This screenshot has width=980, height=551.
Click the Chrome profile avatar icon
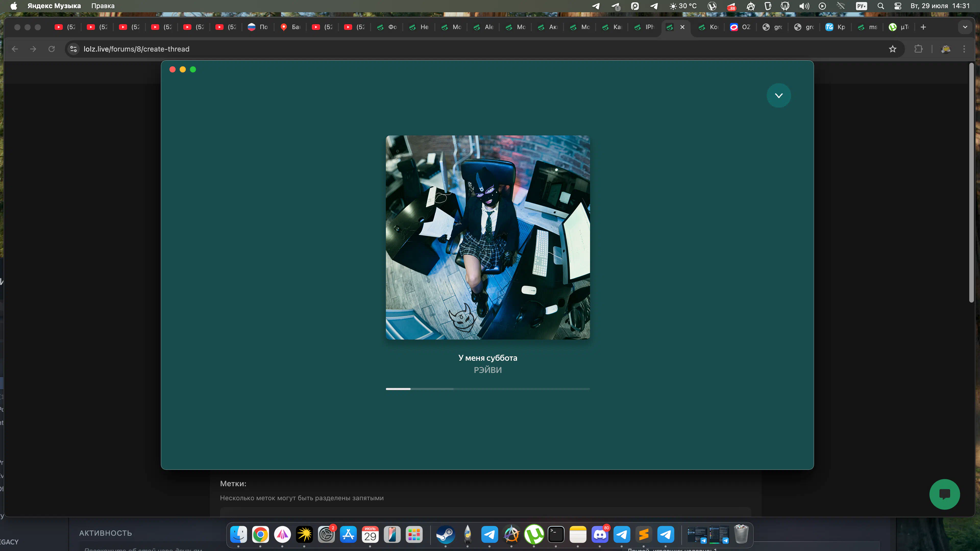946,49
